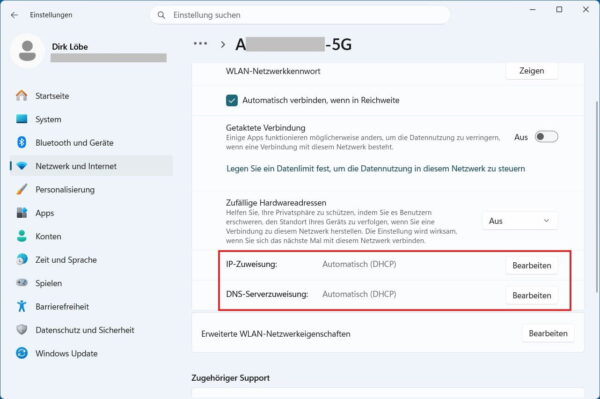Click the Zufällige Hardwareadressen label
Viewport: 600px width, 399px height.
point(276,202)
